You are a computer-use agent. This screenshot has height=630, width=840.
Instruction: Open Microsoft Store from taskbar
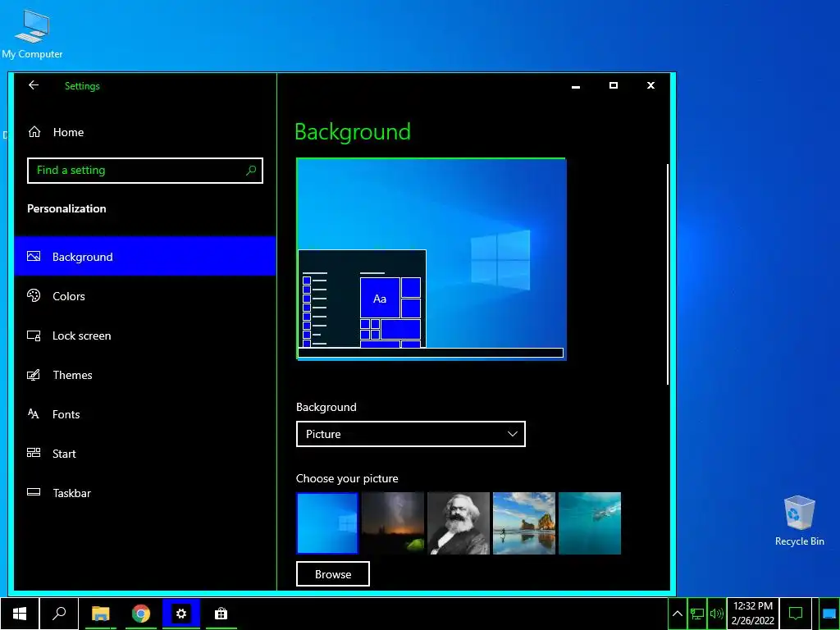[221, 614]
